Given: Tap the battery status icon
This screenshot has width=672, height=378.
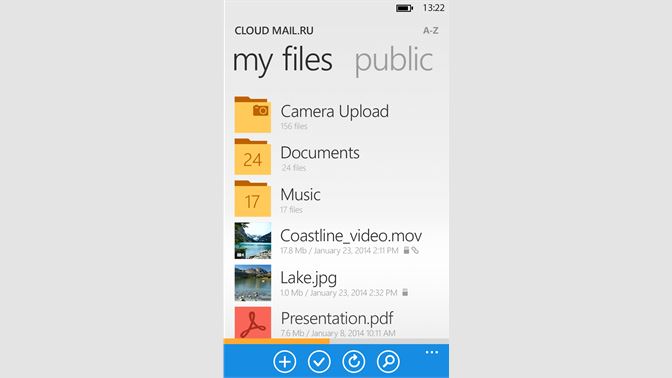Looking at the screenshot, I should point(404,8).
